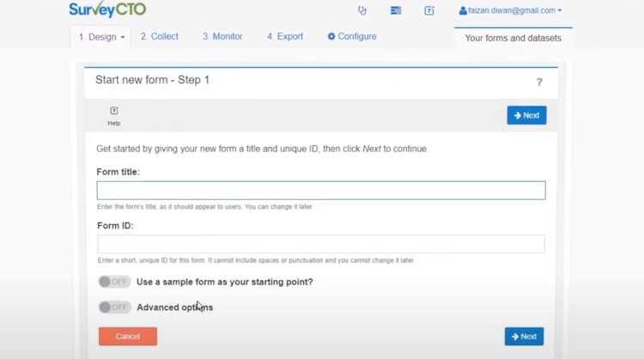Image resolution: width=644 pixels, height=359 pixels.
Task: Toggle the sample form starting point switch
Action: [x=114, y=282]
